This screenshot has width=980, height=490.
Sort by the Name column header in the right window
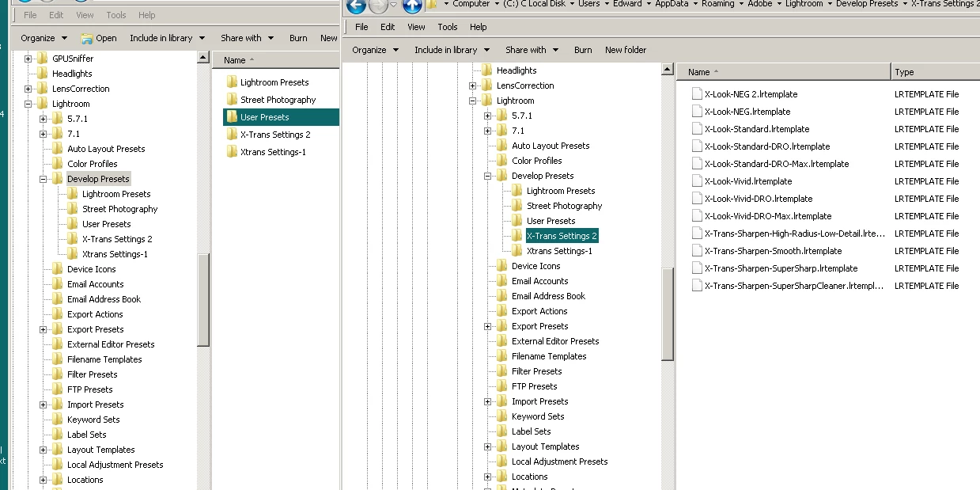pos(783,72)
